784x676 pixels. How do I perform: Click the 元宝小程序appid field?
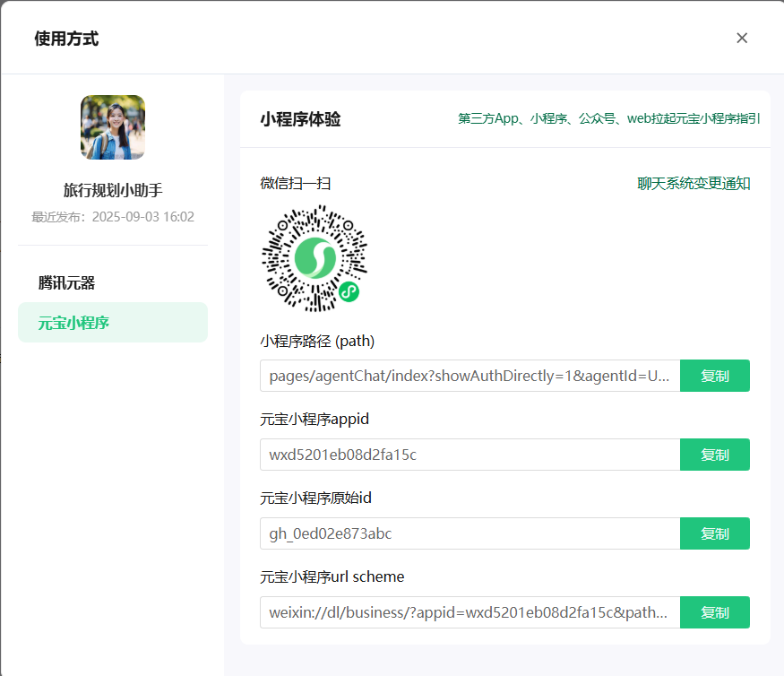[x=470, y=455]
